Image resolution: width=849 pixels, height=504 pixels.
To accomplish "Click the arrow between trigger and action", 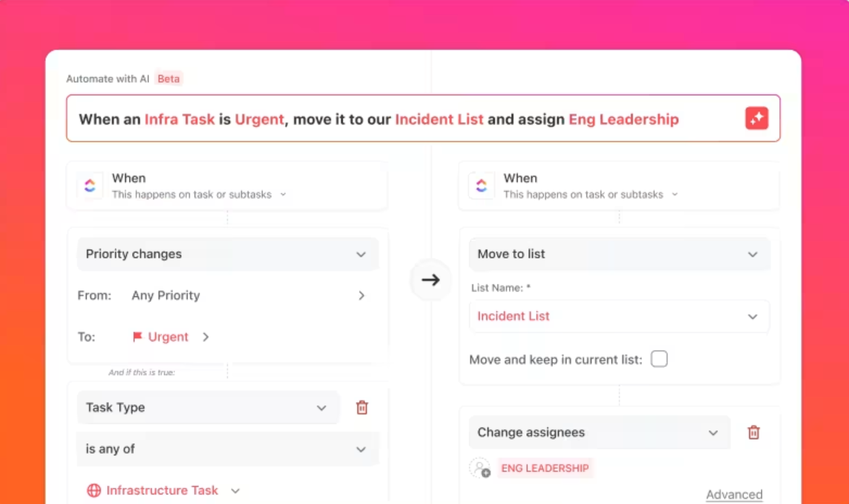I will (x=431, y=280).
